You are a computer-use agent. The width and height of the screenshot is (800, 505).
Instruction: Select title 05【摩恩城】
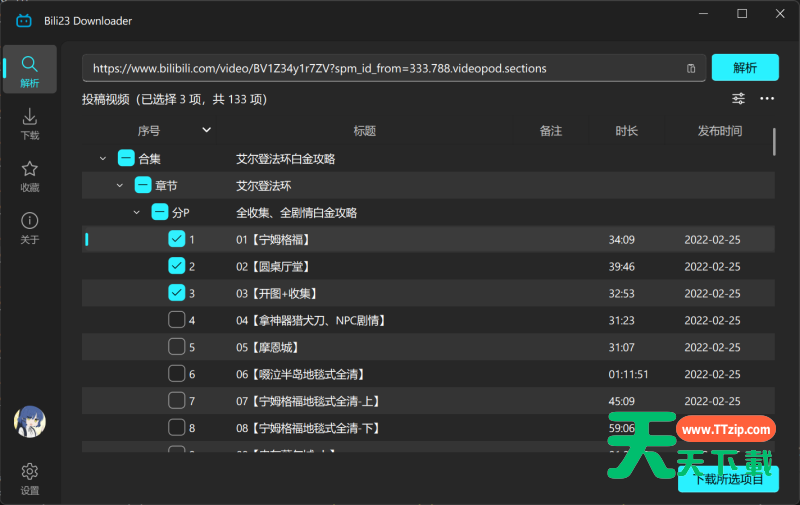coord(267,348)
